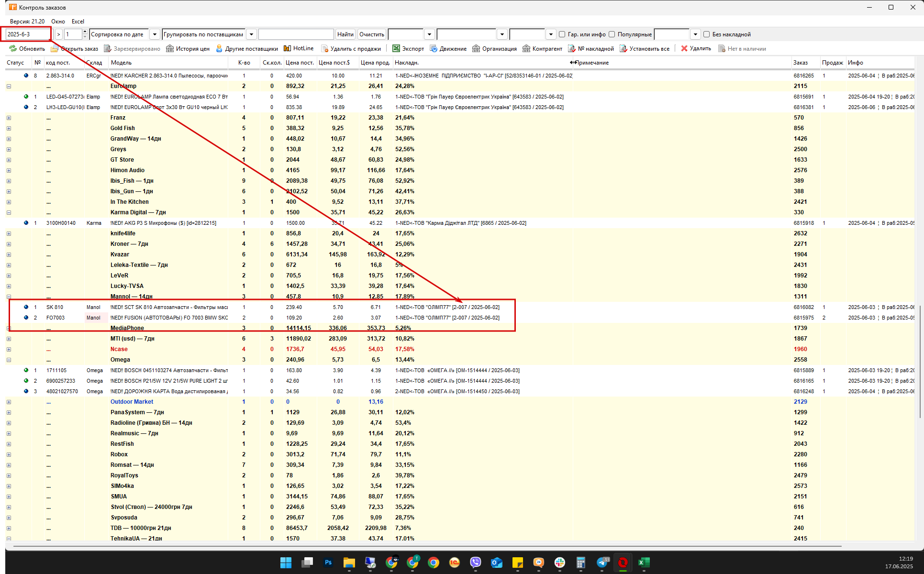This screenshot has width=924, height=574.
Task: Enable the Популярные checkbox
Action: [612, 34]
